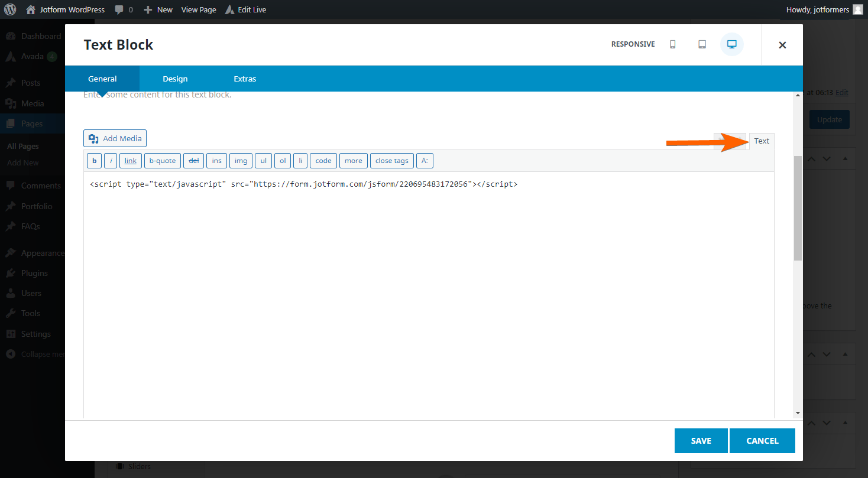
Task: Click the code quicktag button
Action: 323,161
